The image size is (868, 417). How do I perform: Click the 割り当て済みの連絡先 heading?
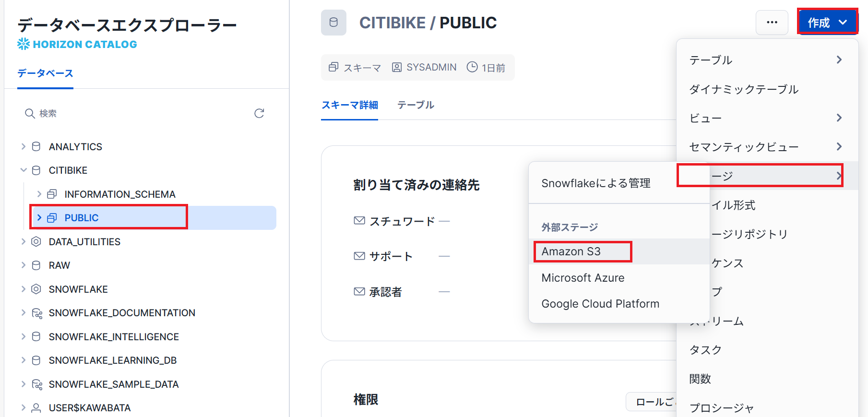[416, 185]
